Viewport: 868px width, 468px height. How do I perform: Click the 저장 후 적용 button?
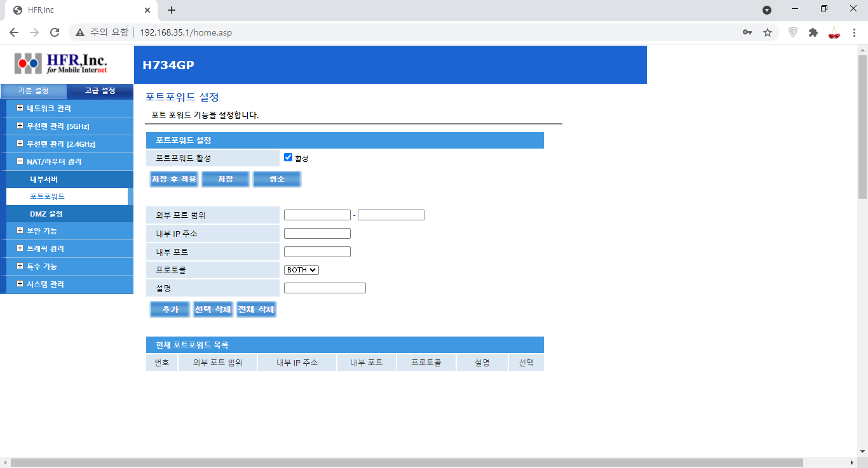[173, 179]
